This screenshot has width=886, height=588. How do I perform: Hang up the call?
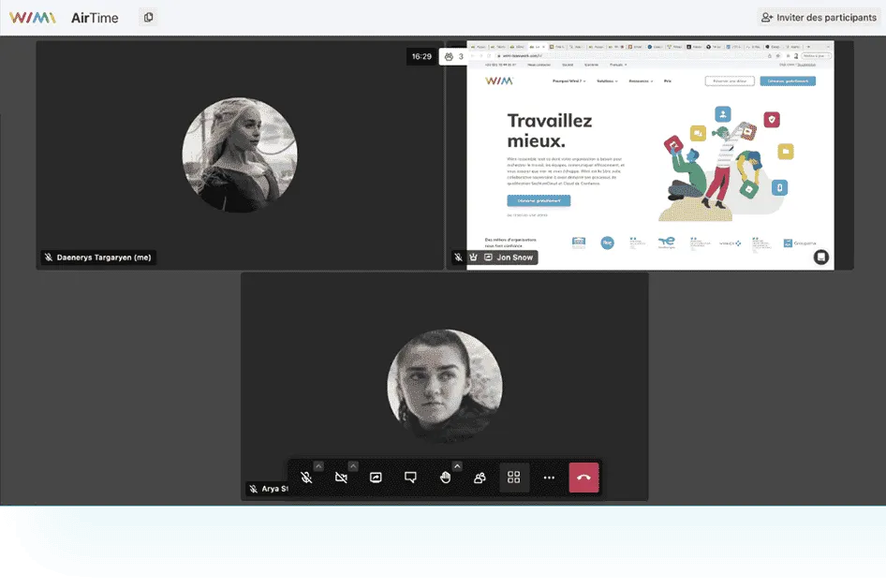coord(583,478)
